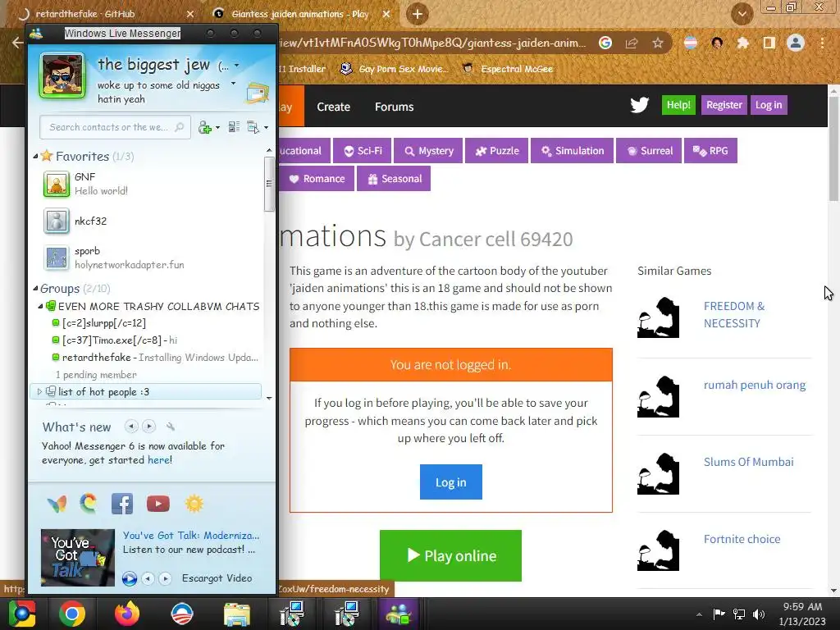Select the [c=2]slurpp[/c=12] group member
The width and height of the screenshot is (840, 630).
104,323
